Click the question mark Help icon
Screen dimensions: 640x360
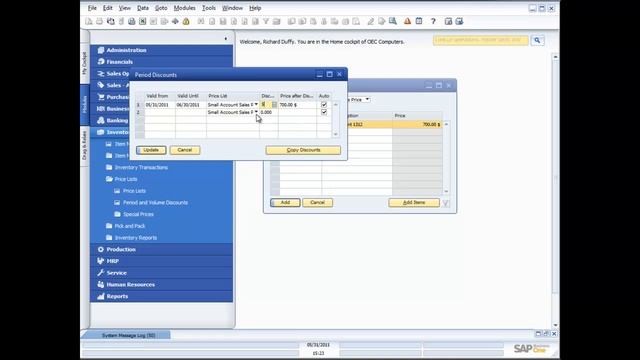point(433,21)
